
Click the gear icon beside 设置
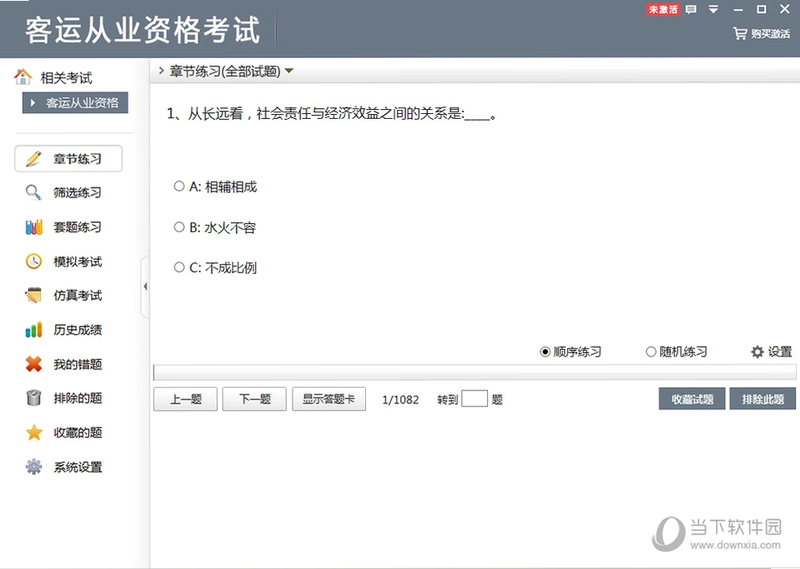click(x=757, y=352)
